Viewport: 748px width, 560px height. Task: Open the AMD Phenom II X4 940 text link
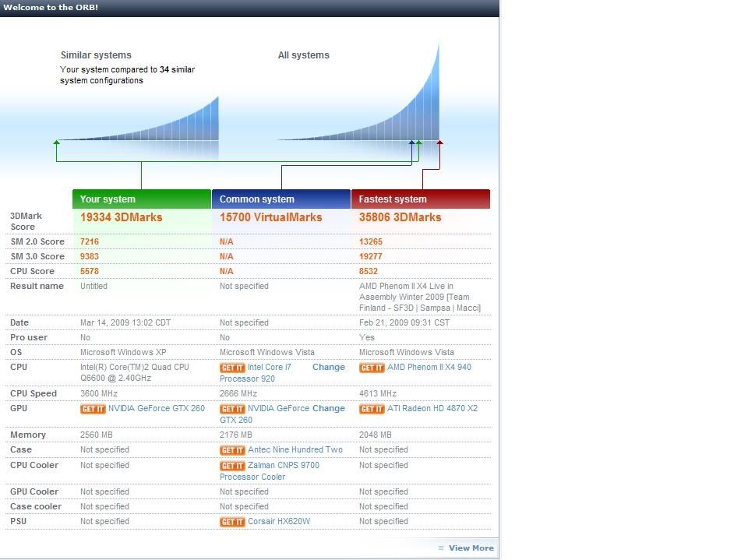pyautogui.click(x=429, y=367)
